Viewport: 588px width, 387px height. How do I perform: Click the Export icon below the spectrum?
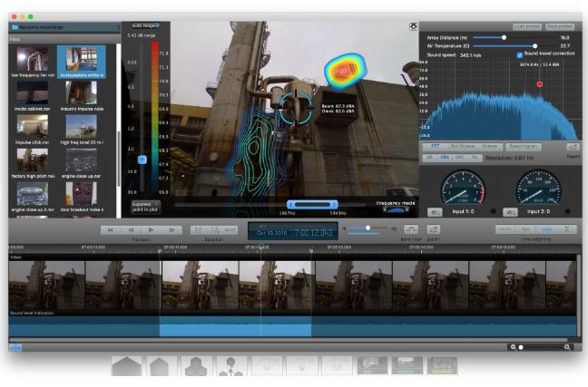pyautogui.click(x=573, y=146)
